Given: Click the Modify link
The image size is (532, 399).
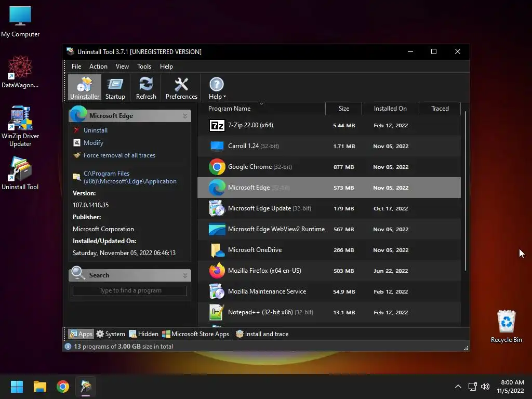Looking at the screenshot, I should 94,143.
